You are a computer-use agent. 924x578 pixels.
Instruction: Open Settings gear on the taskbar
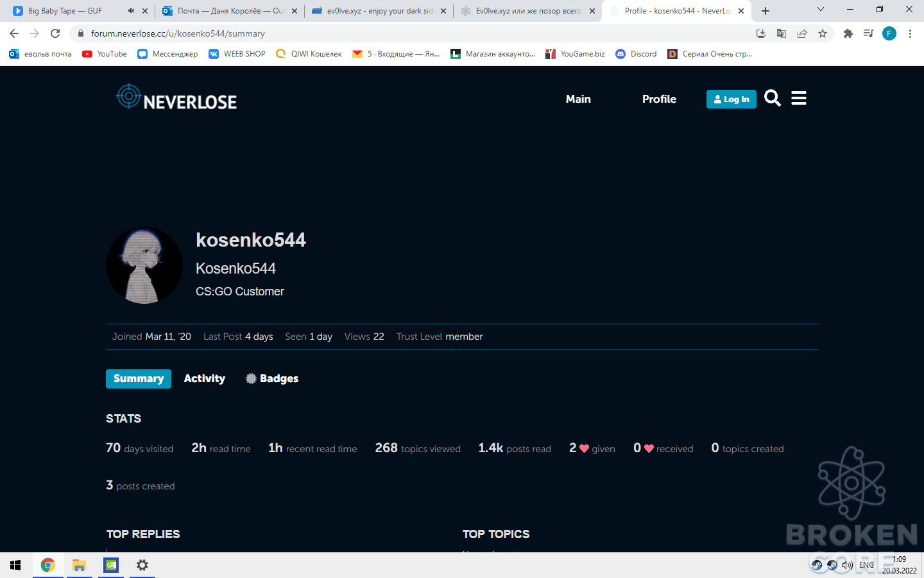[142, 565]
